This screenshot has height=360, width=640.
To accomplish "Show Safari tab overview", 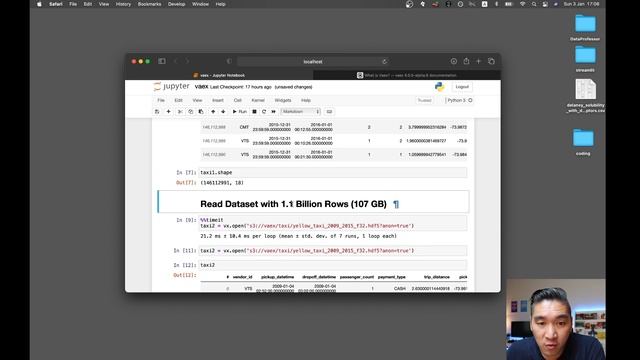I will (491, 61).
